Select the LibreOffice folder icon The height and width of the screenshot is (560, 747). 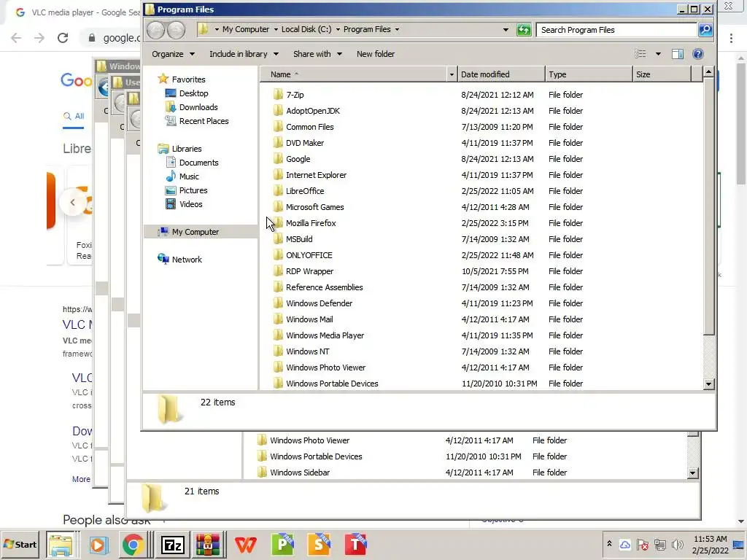(278, 191)
